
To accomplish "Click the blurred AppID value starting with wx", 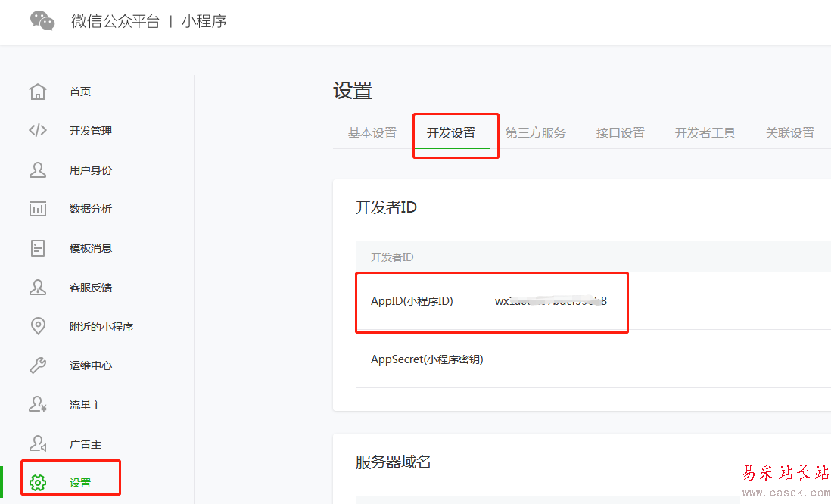I will coord(551,301).
